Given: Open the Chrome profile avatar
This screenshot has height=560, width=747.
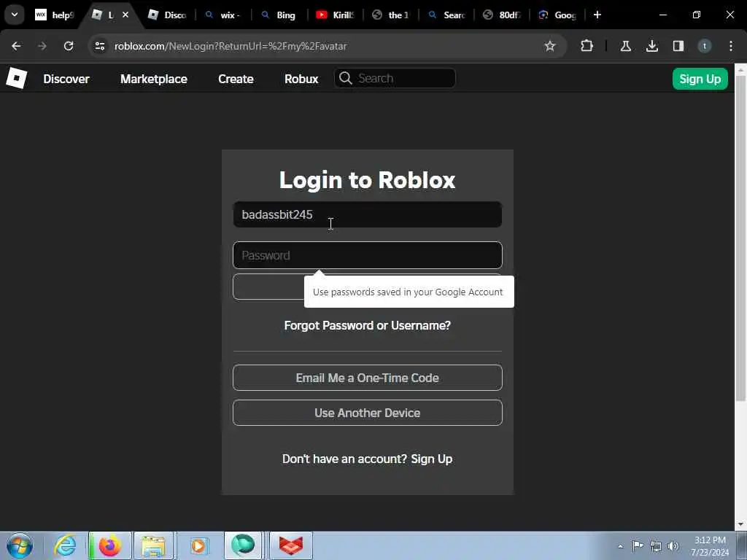Looking at the screenshot, I should click(x=704, y=46).
